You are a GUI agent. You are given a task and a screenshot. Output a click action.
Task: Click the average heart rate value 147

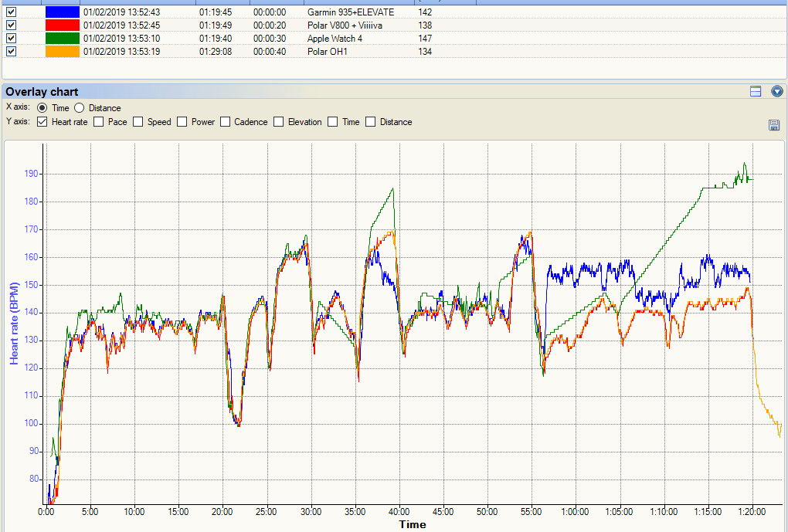(x=425, y=38)
